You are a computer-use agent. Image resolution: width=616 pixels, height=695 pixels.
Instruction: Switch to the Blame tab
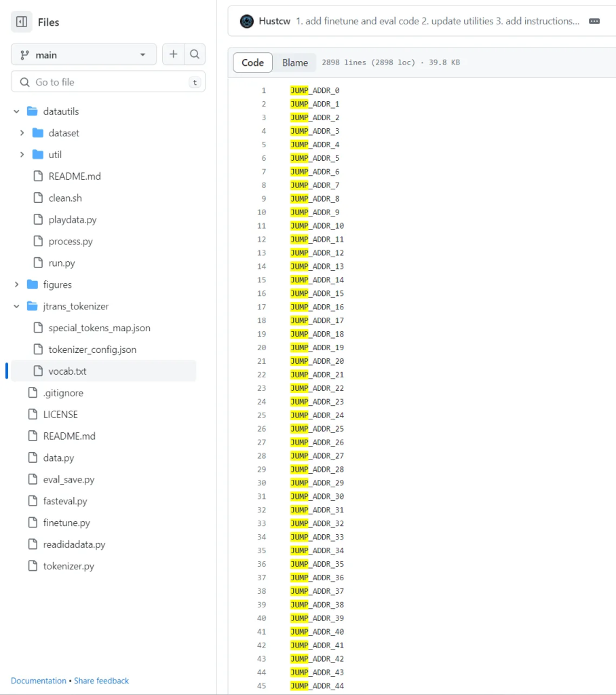295,62
